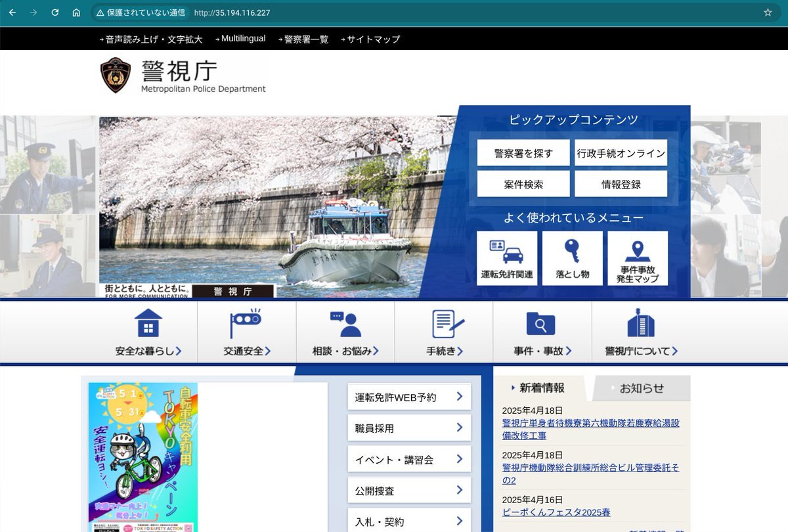The width and height of the screenshot is (788, 532).
Task: Bookmark this page with the star icon
Action: pos(768,12)
